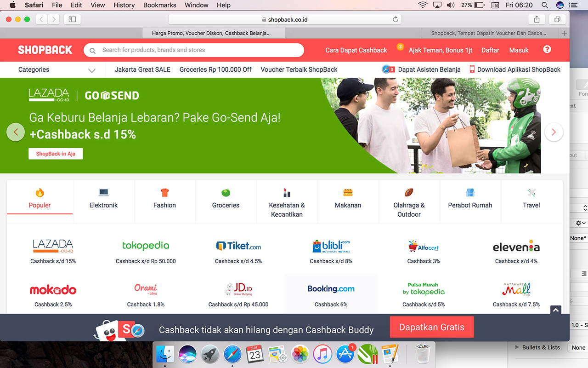This screenshot has width=588, height=368.
Task: Open Voucher Terbaik ShopBack link
Action: (299, 69)
